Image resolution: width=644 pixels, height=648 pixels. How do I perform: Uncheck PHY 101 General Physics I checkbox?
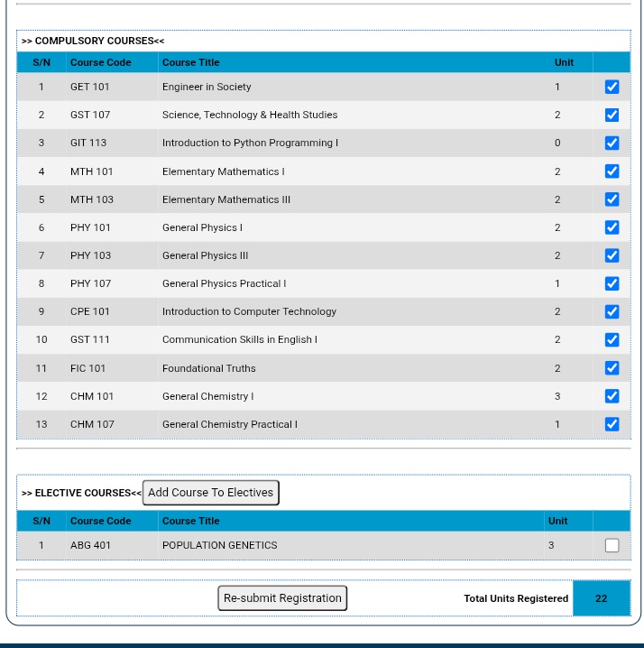coord(612,227)
